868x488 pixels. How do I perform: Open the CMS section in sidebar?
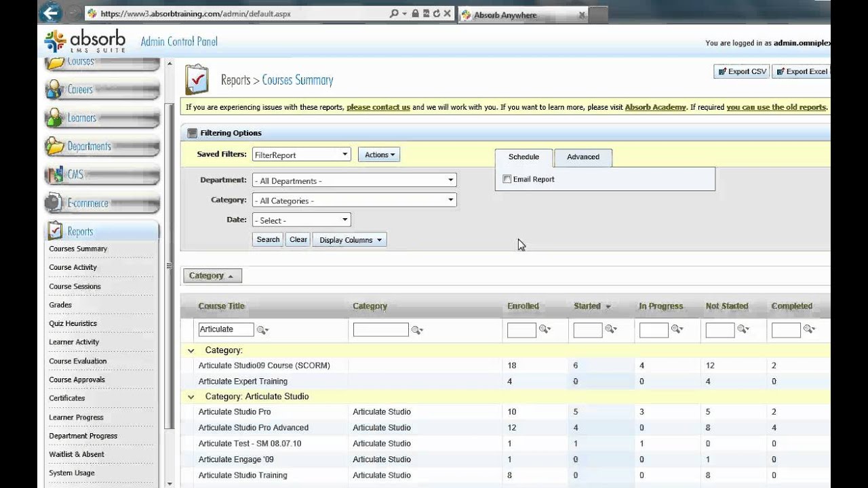click(x=102, y=175)
